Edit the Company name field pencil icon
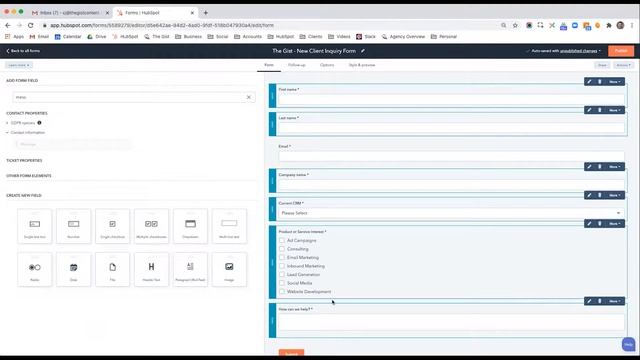640x360 pixels. (589, 167)
